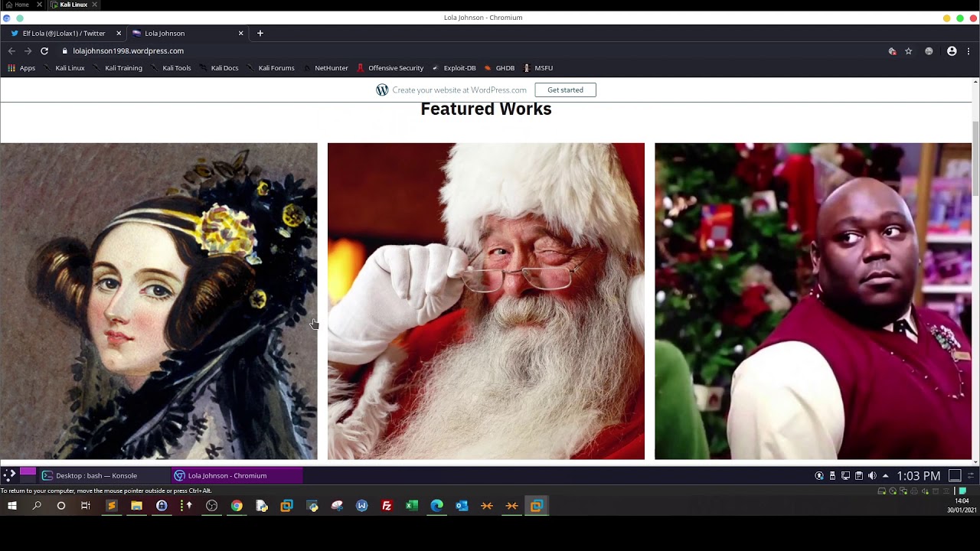Viewport: 980px width, 551px height.
Task: Click the Kali panel USB device icon
Action: (832, 476)
